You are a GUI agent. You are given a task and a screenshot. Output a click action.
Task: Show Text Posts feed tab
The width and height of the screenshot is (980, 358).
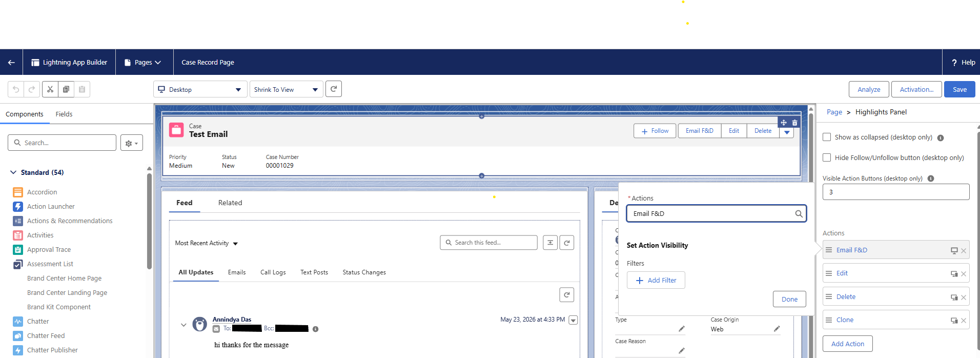[314, 272]
